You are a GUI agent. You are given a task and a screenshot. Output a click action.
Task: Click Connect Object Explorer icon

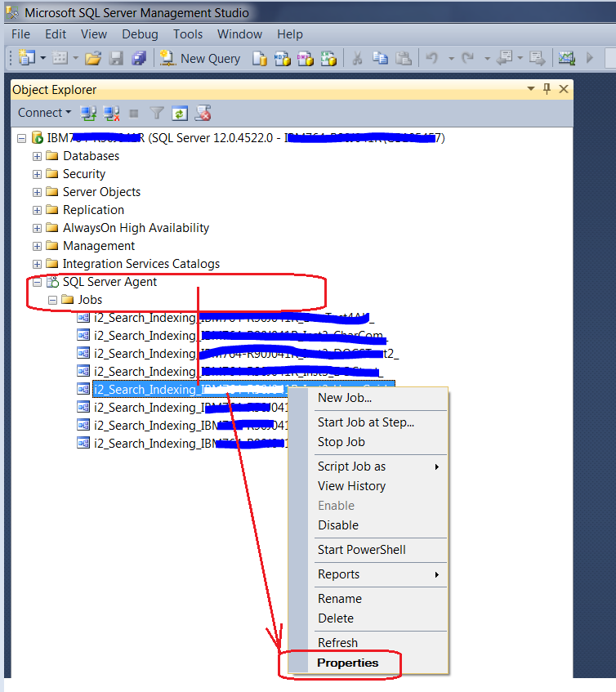point(88,113)
